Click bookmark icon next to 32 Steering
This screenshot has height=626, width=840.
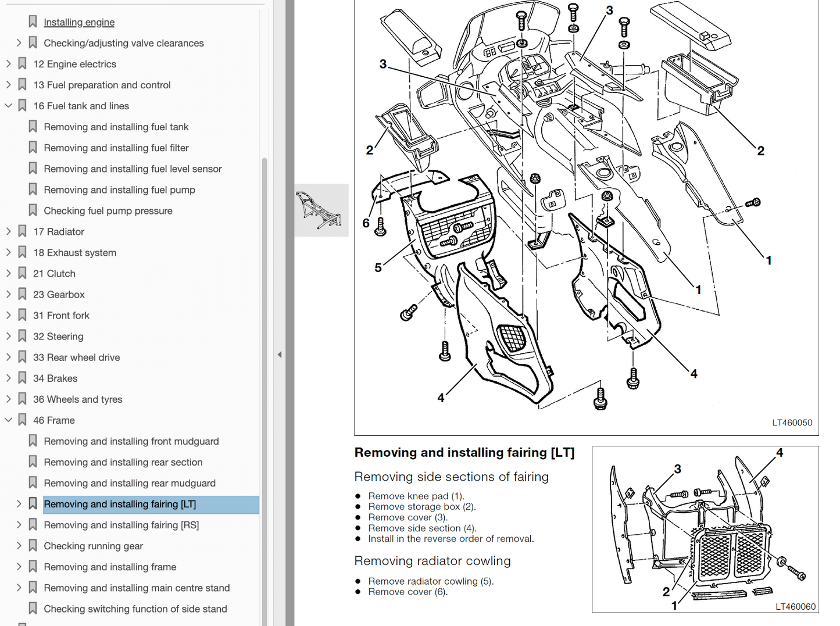(x=22, y=336)
